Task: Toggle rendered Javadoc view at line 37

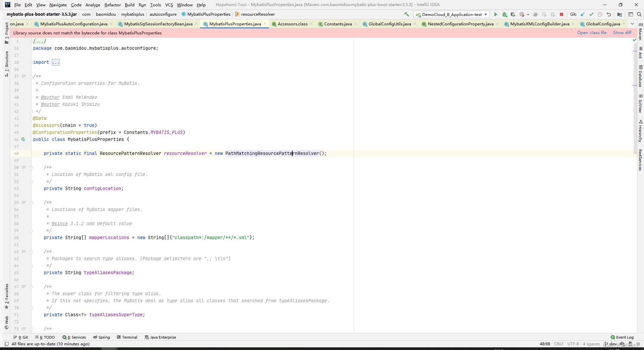Action: [x=24, y=76]
